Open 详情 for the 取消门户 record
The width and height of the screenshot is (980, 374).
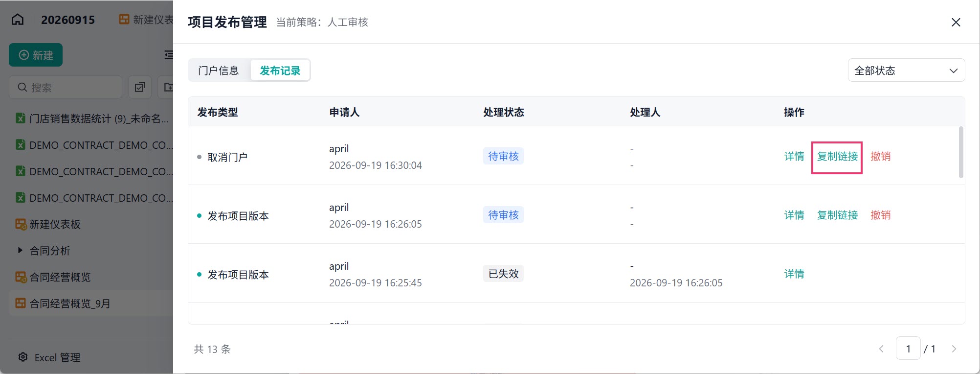(x=794, y=156)
